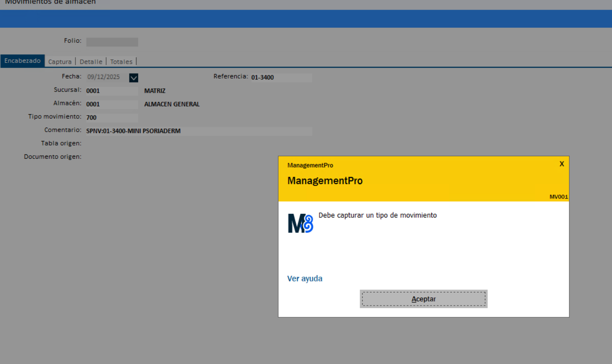Image resolution: width=612 pixels, height=364 pixels.
Task: Focus the Tipo movimiento field with 700
Action: [x=112, y=118]
